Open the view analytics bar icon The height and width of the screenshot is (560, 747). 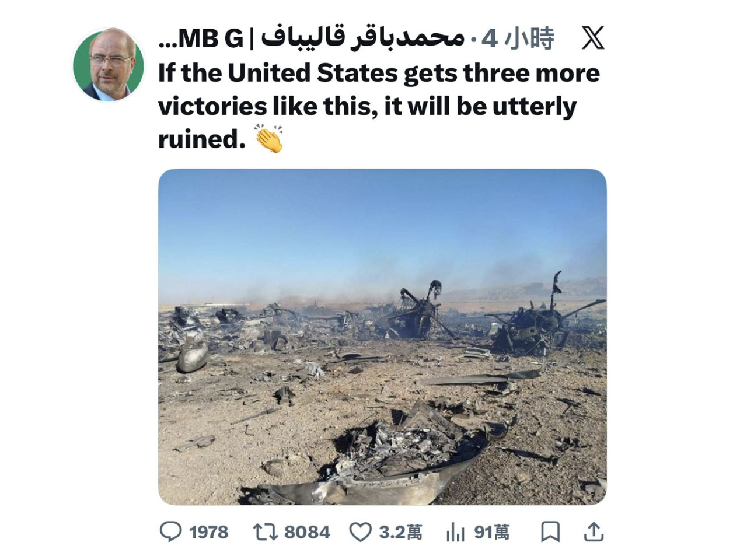455,532
